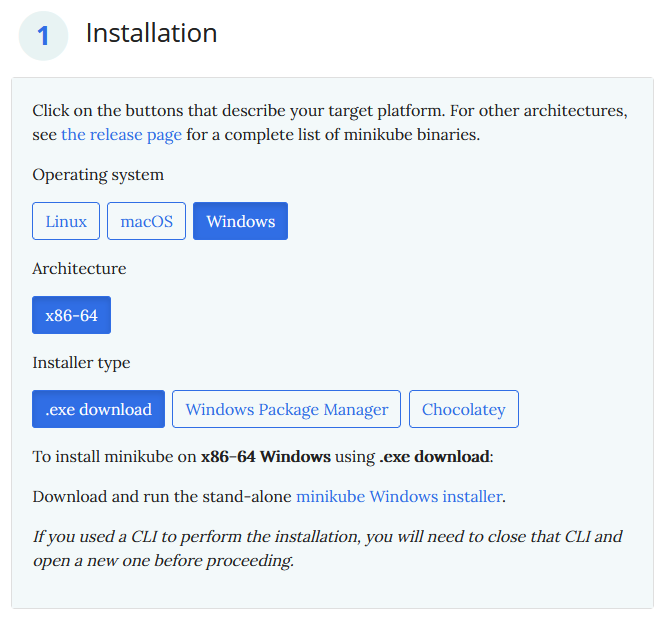This screenshot has width=664, height=617.
Task: Click the Installation heading
Action: (x=152, y=33)
